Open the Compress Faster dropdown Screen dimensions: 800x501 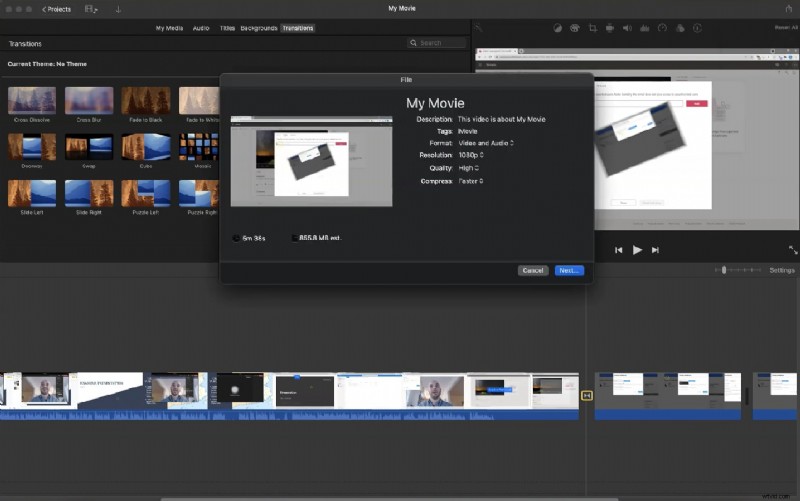470,181
